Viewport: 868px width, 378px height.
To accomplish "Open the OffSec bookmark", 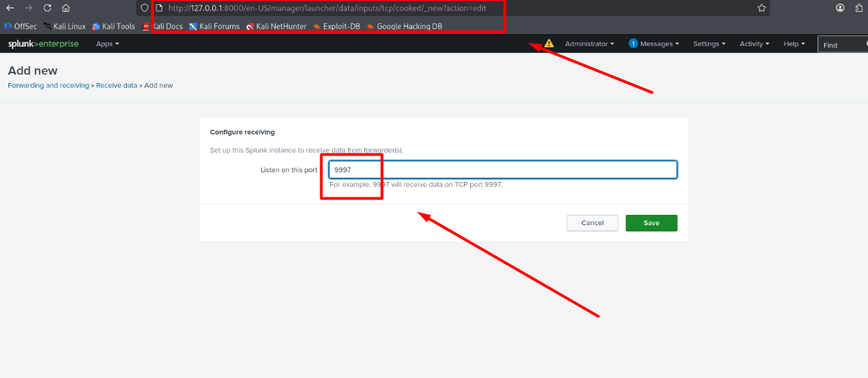I will [x=20, y=27].
